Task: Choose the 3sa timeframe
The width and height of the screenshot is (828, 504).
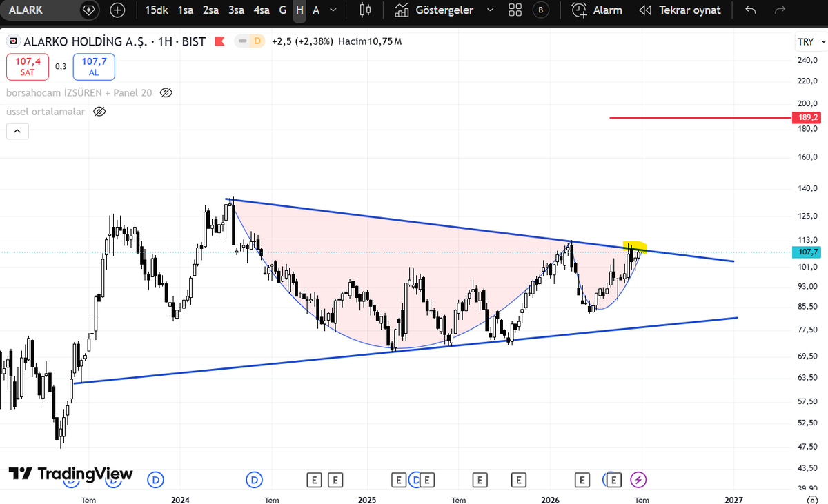Action: point(236,10)
